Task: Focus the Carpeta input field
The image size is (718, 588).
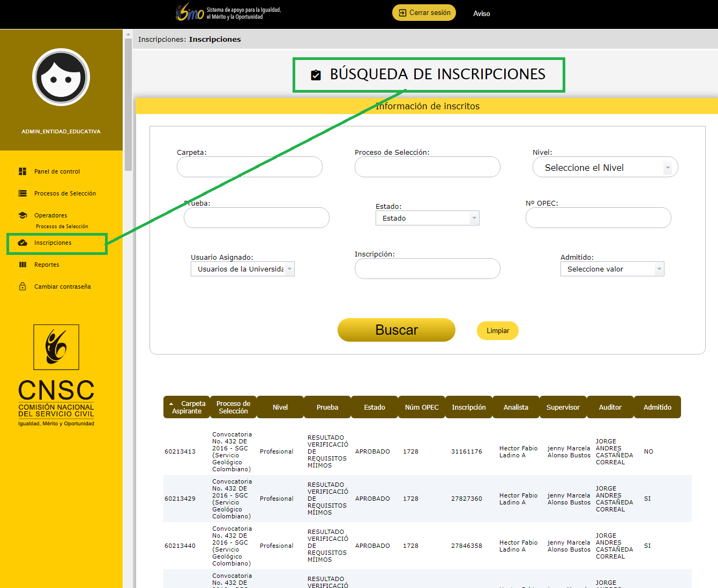Action: point(250,167)
